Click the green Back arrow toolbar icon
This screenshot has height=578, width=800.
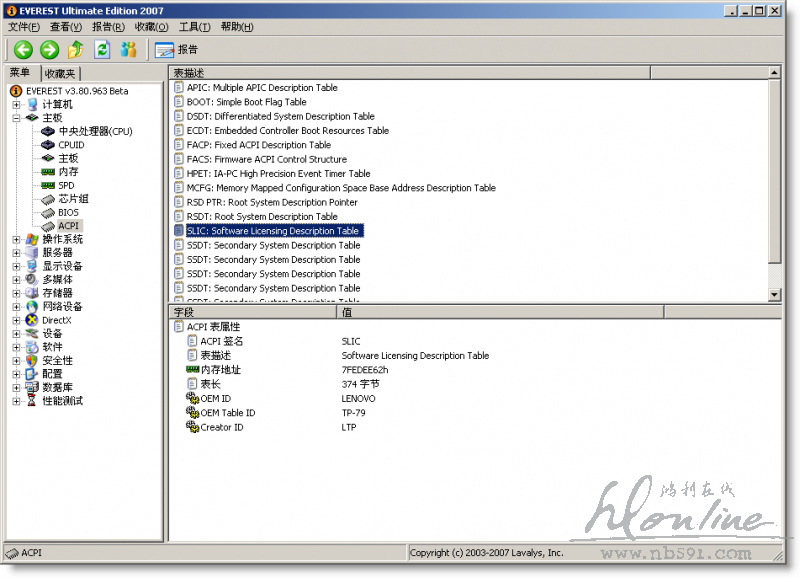pyautogui.click(x=23, y=50)
